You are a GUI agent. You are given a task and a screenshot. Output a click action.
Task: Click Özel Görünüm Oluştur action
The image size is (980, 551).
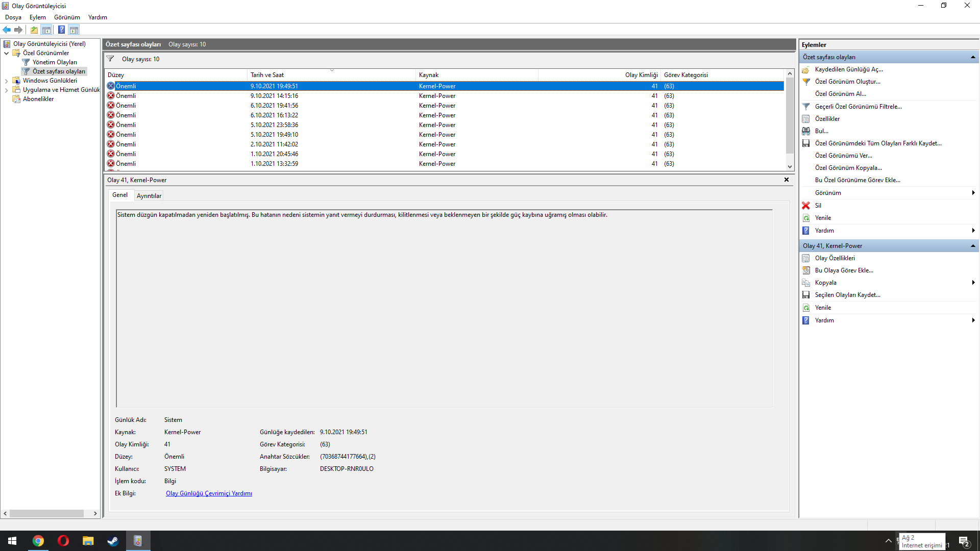pos(847,82)
